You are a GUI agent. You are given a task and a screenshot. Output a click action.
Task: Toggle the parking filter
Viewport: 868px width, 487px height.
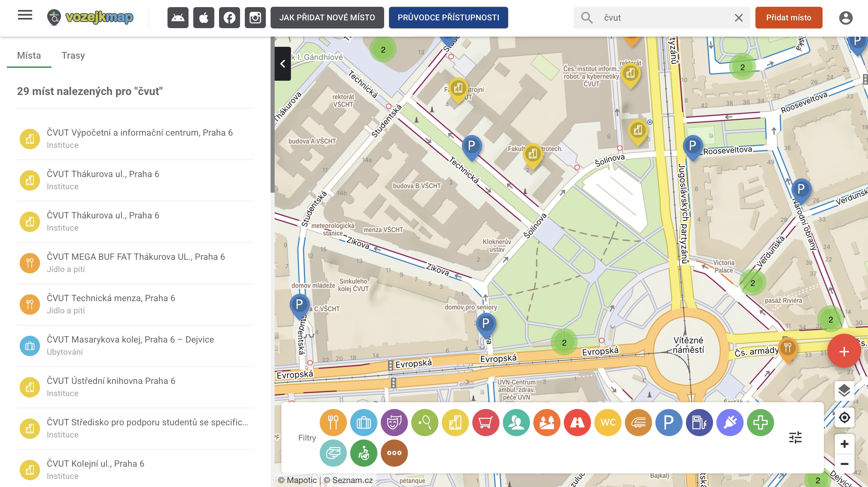tap(669, 422)
